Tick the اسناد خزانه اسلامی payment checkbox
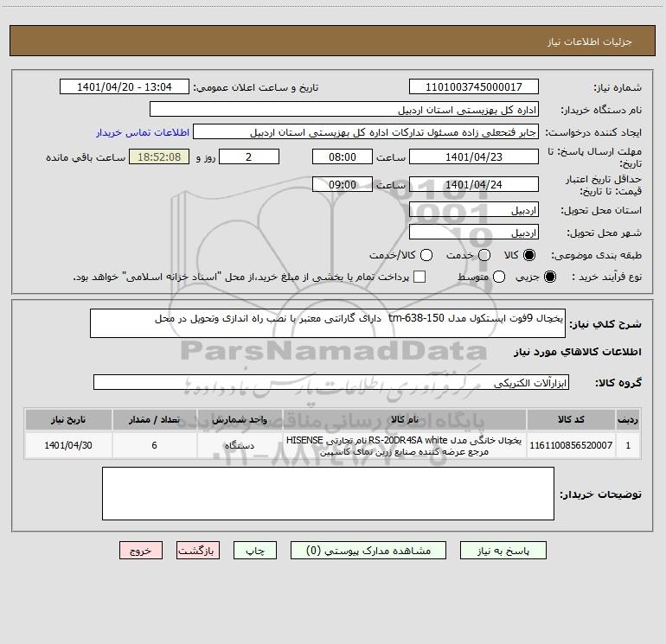The height and width of the screenshot is (644, 666). pos(419,277)
